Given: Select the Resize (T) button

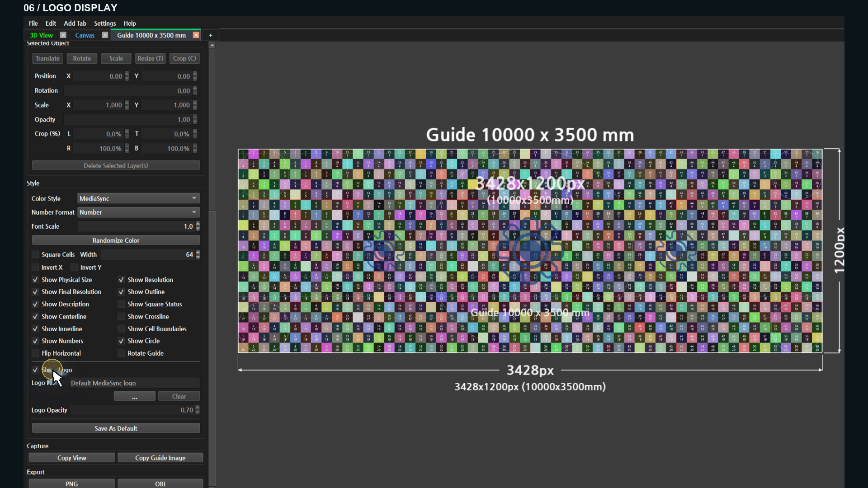Looking at the screenshot, I should 150,59.
